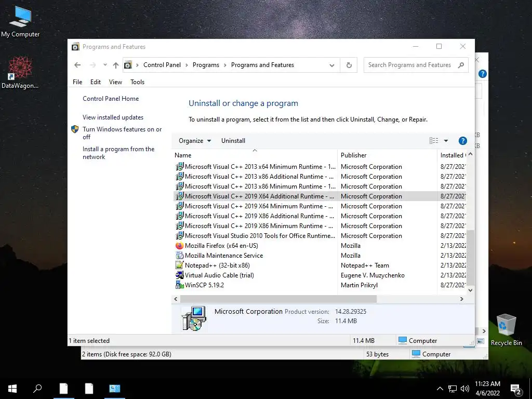Image resolution: width=532 pixels, height=399 pixels.
Task: Expand address bar history dropdown
Action: (332, 65)
